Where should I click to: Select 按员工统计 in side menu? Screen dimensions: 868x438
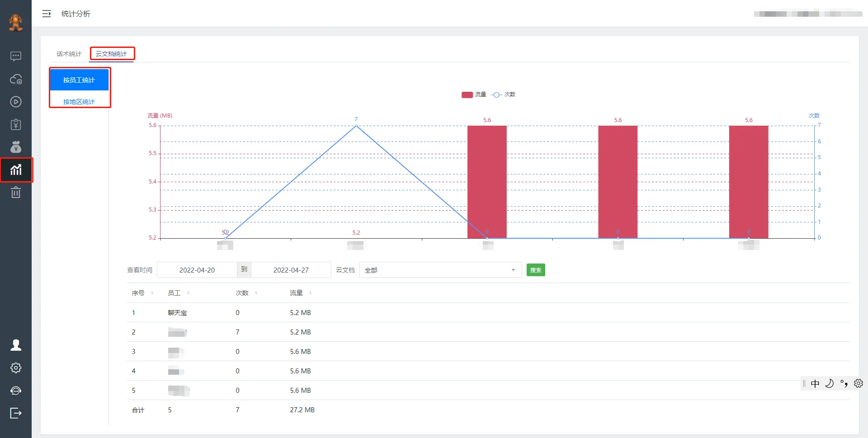[79, 80]
